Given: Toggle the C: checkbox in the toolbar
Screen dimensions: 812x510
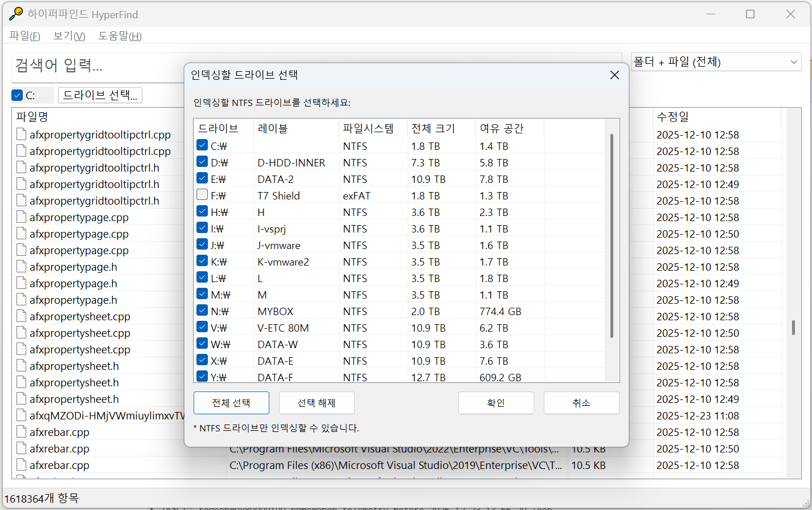Looking at the screenshot, I should point(17,95).
